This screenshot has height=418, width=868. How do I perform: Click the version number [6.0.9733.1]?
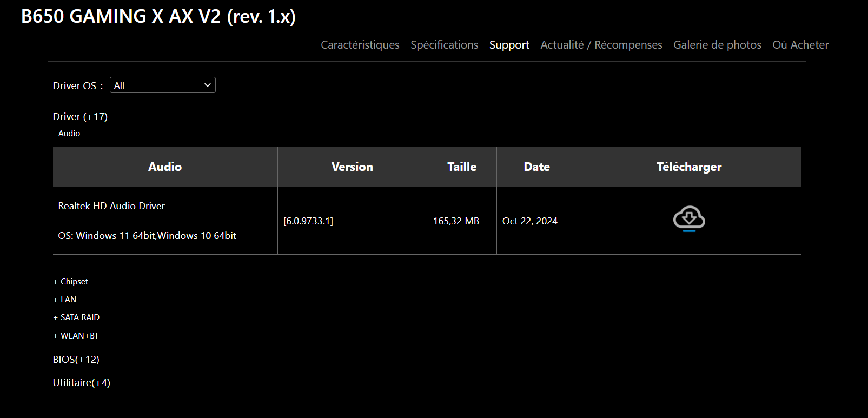[308, 221]
